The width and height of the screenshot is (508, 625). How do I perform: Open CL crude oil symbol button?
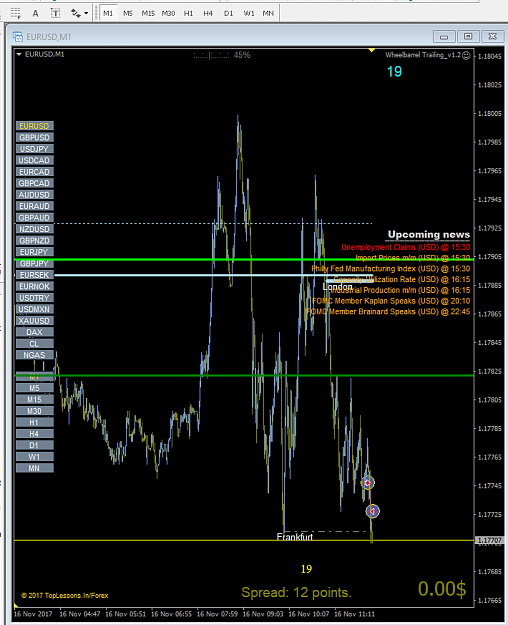(x=34, y=344)
